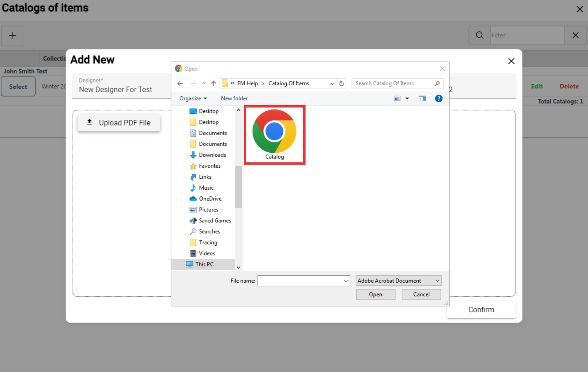Open Music folder in navigation pane
588x372 pixels.
(202, 188)
